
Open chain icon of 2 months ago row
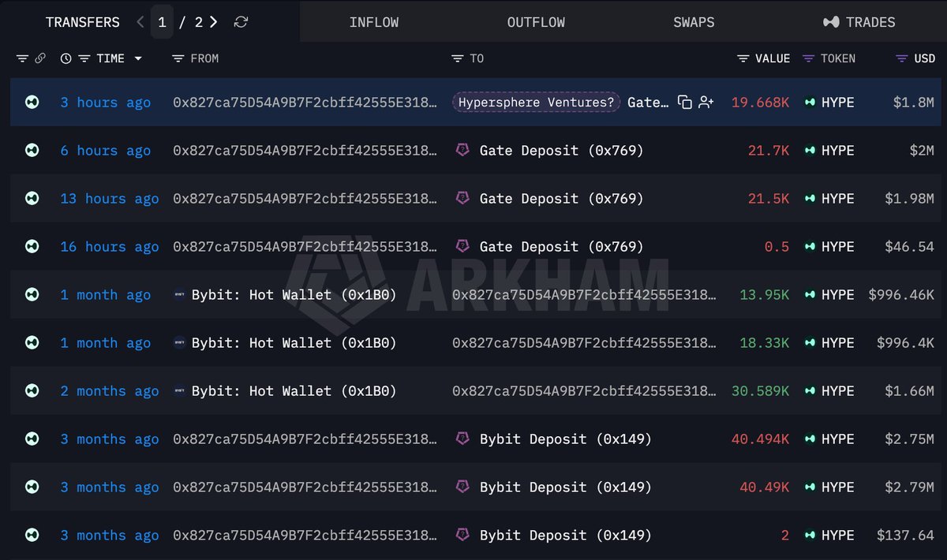click(x=32, y=390)
